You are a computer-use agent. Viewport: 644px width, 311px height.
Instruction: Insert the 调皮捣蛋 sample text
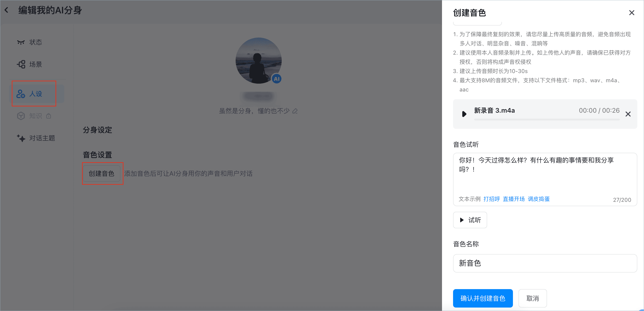pos(539,199)
